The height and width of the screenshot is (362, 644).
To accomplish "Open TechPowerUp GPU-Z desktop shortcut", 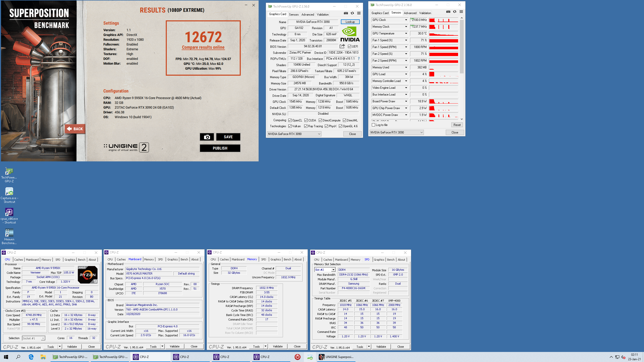I will click(x=9, y=175).
